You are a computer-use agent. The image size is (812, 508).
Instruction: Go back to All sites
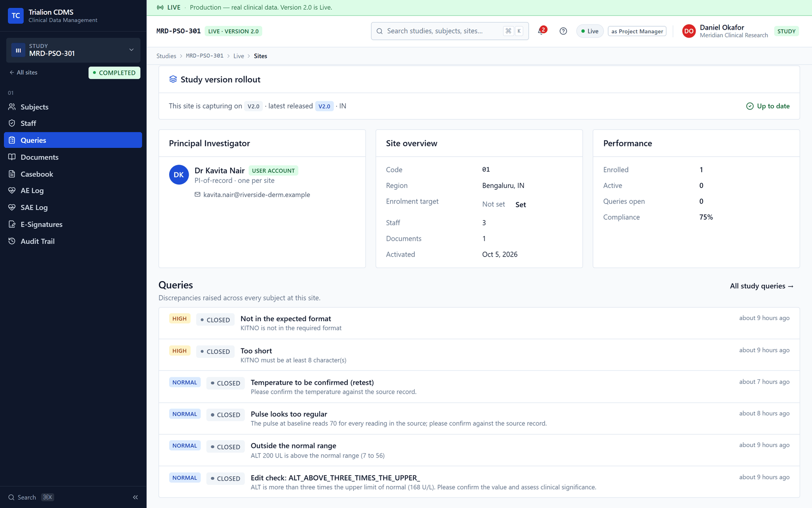point(23,72)
